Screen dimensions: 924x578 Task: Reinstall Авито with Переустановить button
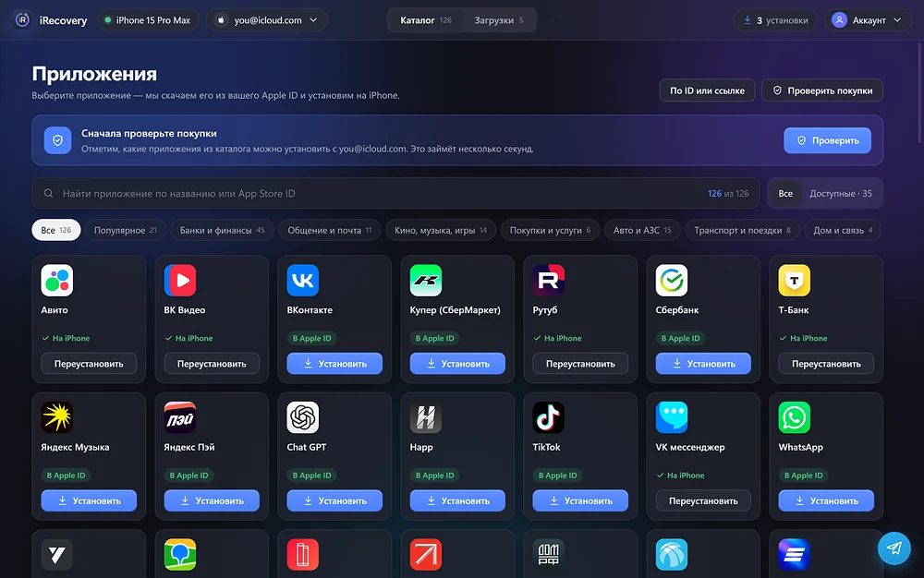coord(89,363)
